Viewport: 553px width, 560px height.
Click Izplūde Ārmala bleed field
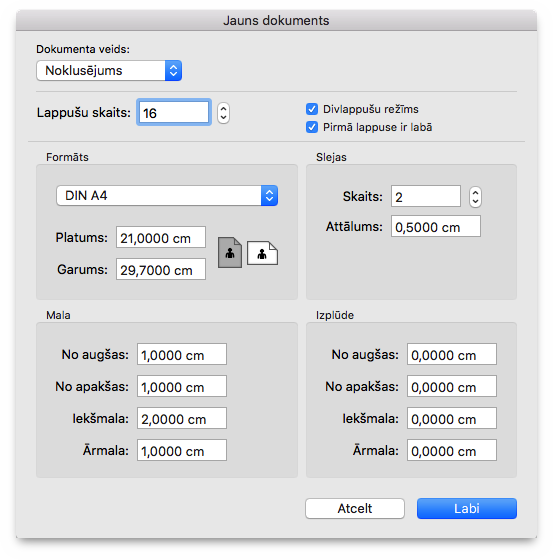pos(452,450)
